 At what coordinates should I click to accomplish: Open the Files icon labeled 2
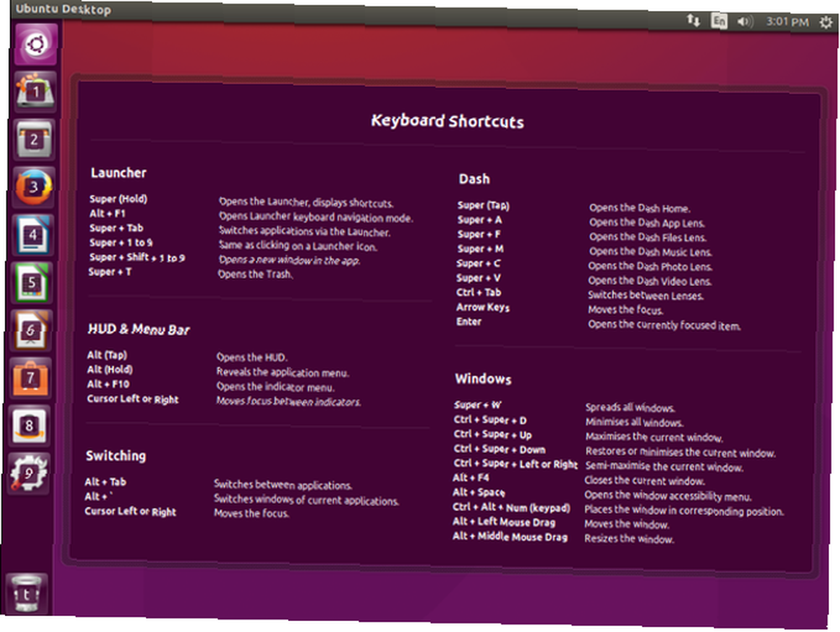(34, 140)
